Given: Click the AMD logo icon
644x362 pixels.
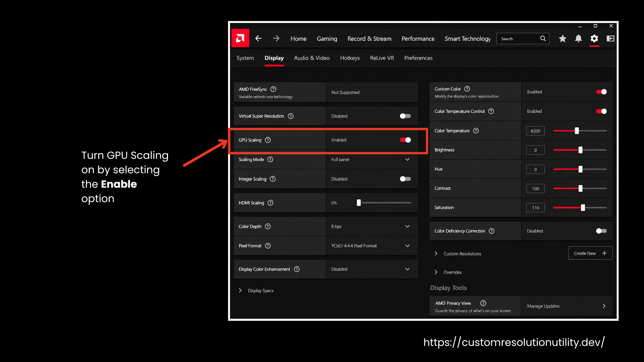Looking at the screenshot, I should [x=240, y=38].
